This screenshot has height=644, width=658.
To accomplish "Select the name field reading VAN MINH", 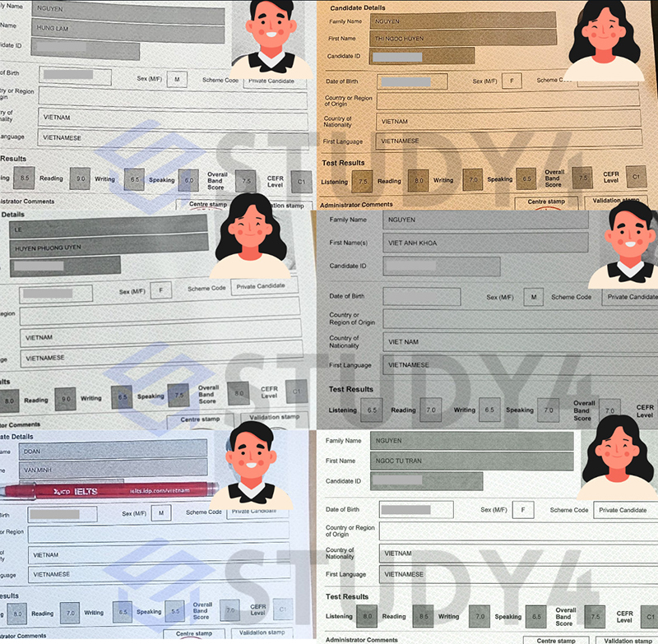I will [x=113, y=469].
